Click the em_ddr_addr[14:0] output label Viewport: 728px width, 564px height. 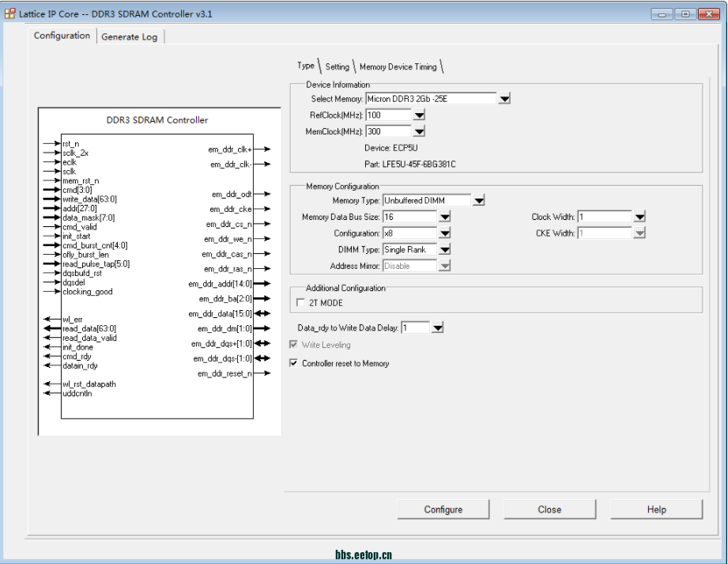coord(220,283)
